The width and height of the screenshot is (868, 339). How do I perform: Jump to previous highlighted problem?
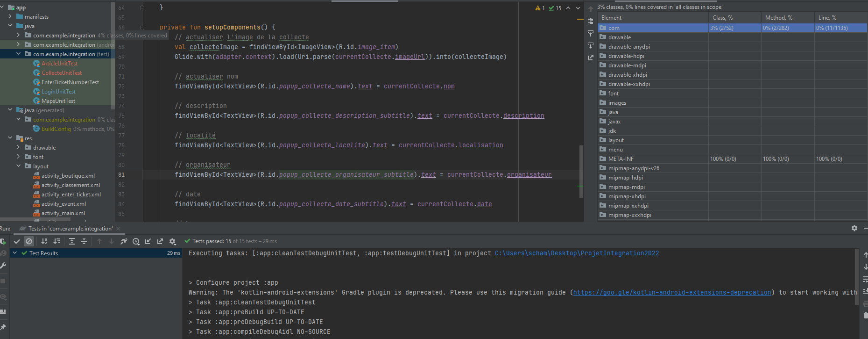[568, 8]
